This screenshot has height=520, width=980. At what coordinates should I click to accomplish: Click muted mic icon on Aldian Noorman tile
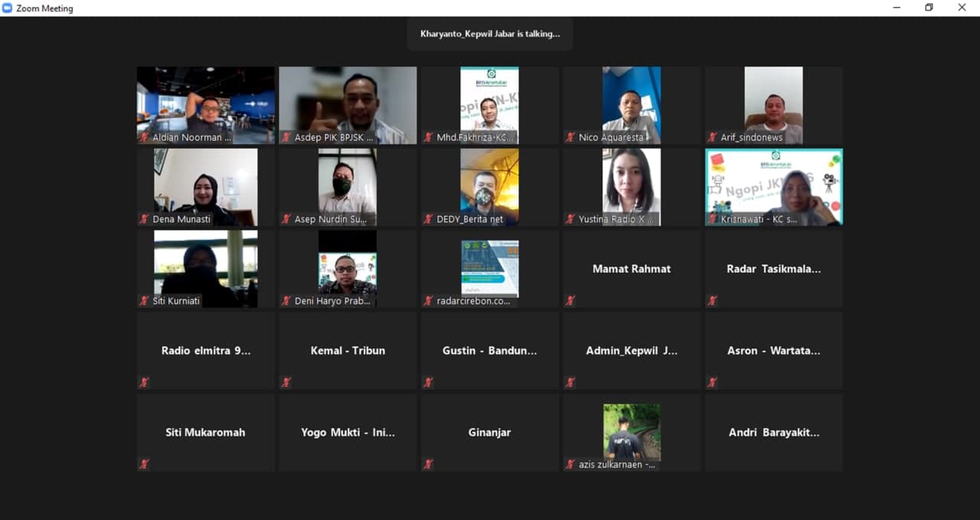pos(144,138)
